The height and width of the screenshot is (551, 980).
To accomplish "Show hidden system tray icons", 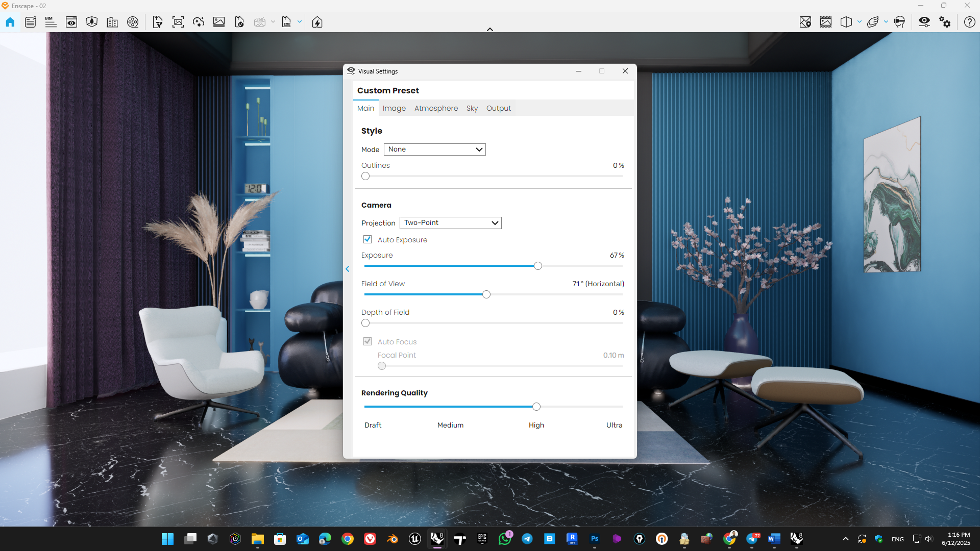I will [x=846, y=539].
